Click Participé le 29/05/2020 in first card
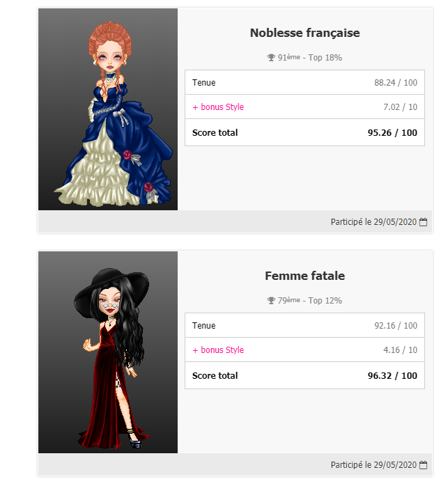The height and width of the screenshot is (479, 448). pos(373,222)
